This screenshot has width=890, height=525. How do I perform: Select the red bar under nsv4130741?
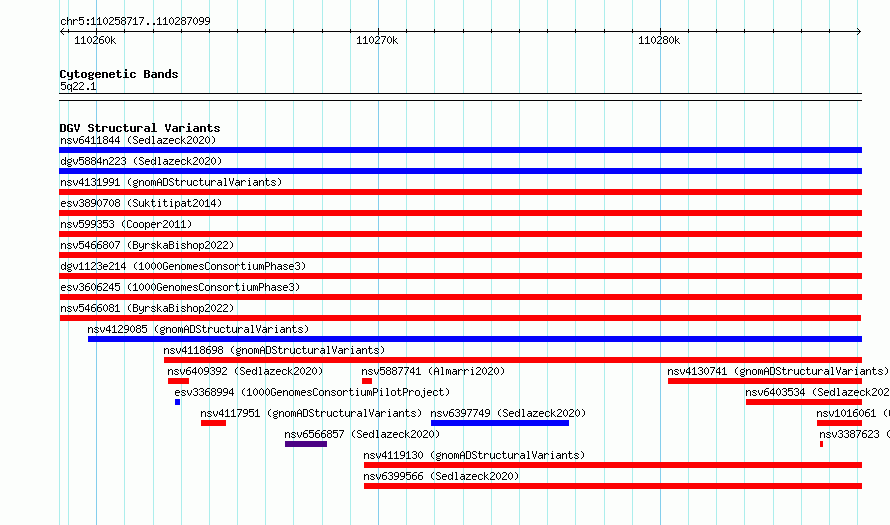[x=765, y=381]
